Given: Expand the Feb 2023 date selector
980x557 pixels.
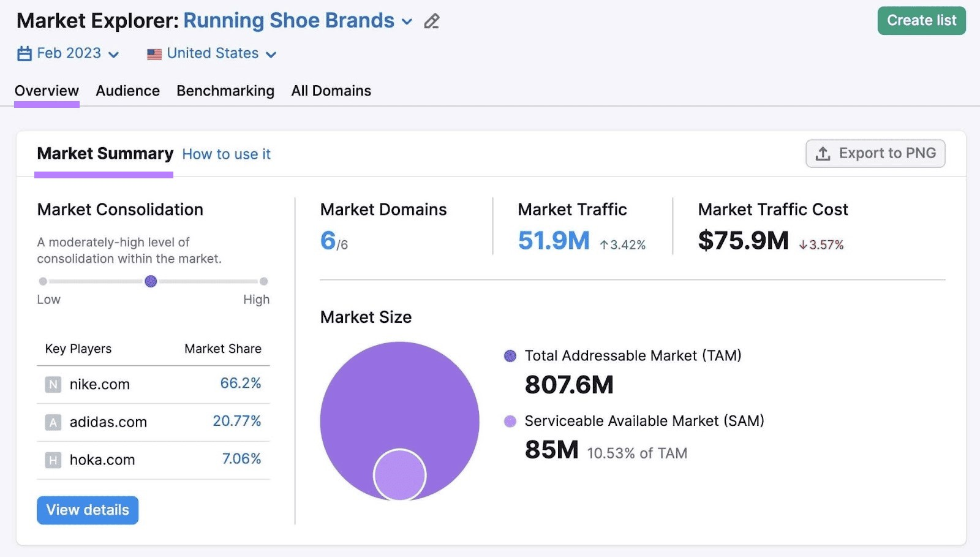Looking at the screenshot, I should tap(114, 54).
